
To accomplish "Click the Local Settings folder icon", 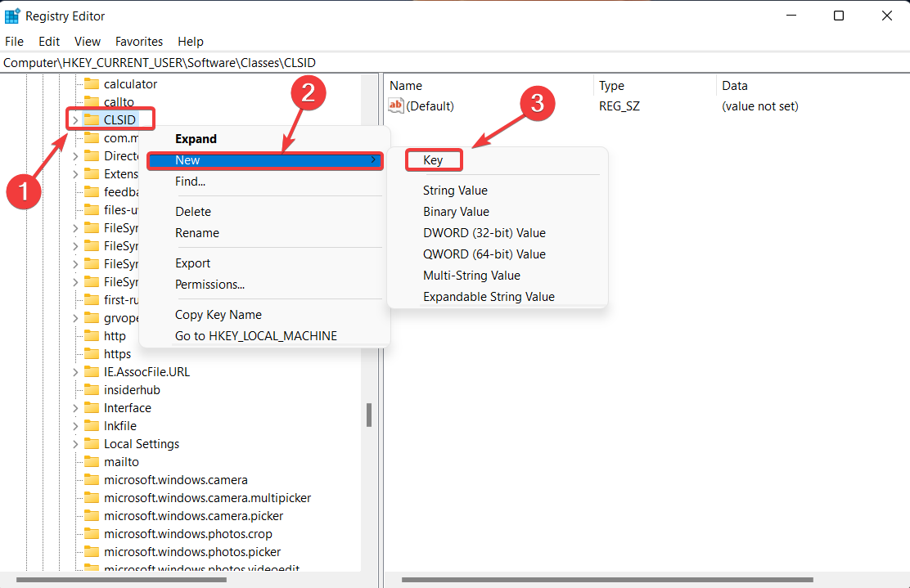I will pyautogui.click(x=92, y=444).
